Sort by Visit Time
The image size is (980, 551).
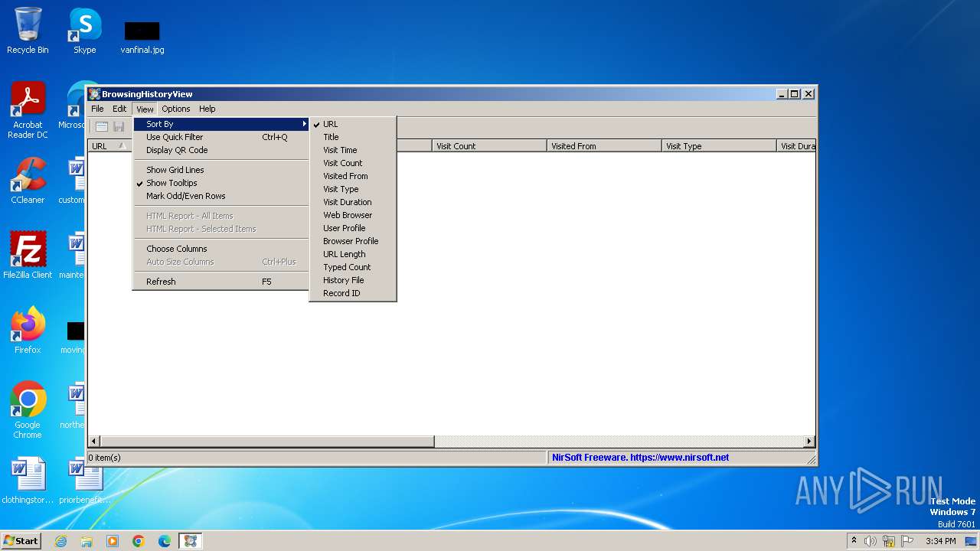353,150
